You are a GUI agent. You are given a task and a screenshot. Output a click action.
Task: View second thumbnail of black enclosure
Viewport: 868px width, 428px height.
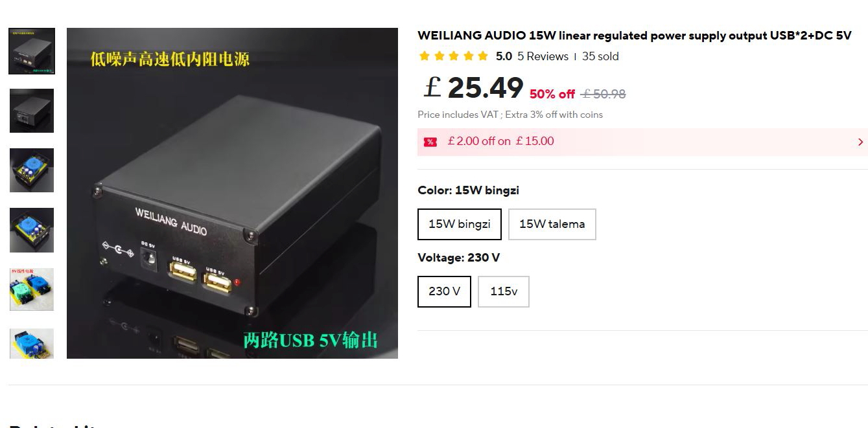point(32,111)
